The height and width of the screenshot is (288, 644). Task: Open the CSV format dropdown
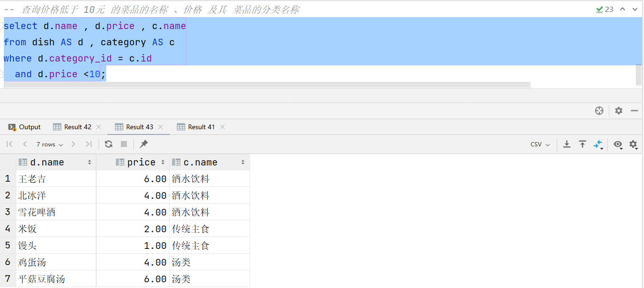point(540,144)
